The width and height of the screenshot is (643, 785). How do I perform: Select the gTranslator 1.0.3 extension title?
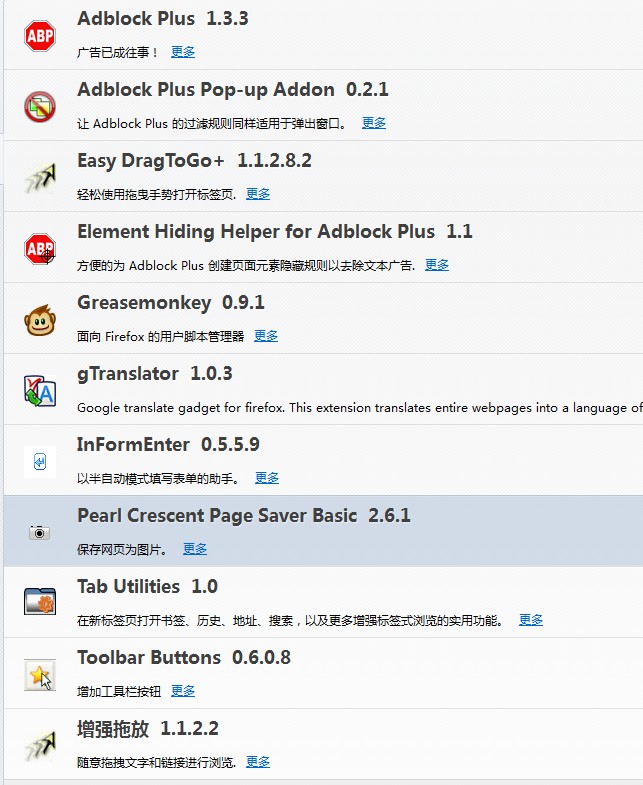pyautogui.click(x=155, y=374)
